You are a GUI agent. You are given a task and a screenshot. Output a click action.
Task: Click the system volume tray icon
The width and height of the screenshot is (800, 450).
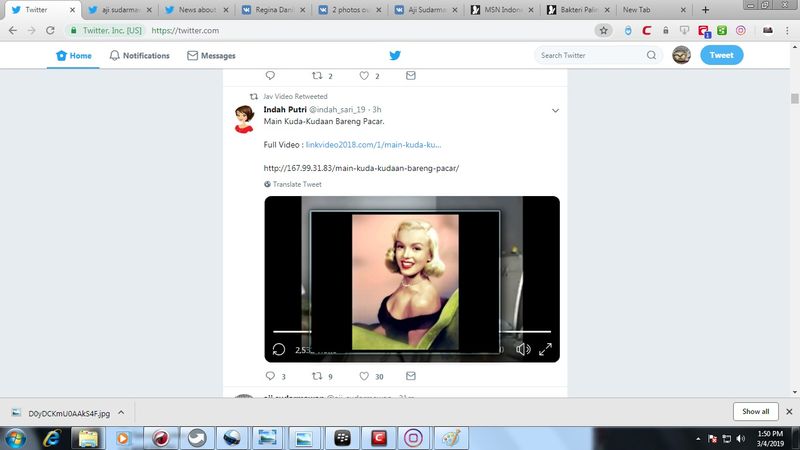[x=741, y=439]
